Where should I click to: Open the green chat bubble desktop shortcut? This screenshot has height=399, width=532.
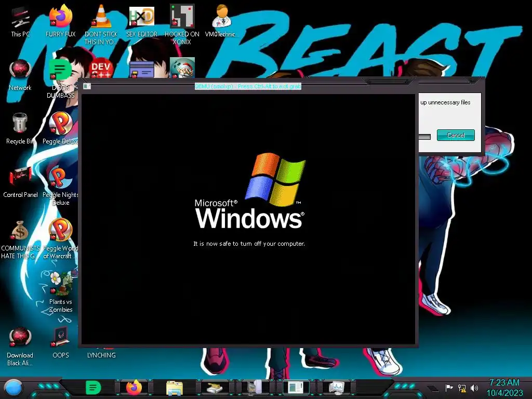coord(60,78)
